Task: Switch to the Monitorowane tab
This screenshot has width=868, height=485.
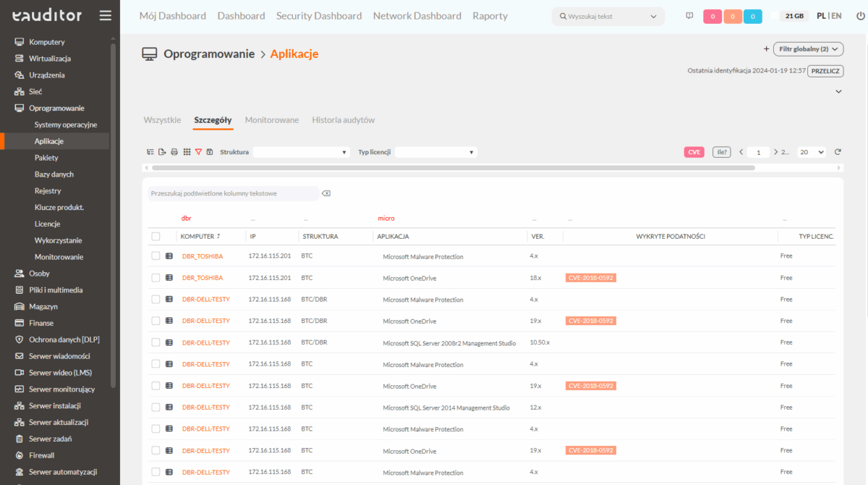Action: click(272, 120)
